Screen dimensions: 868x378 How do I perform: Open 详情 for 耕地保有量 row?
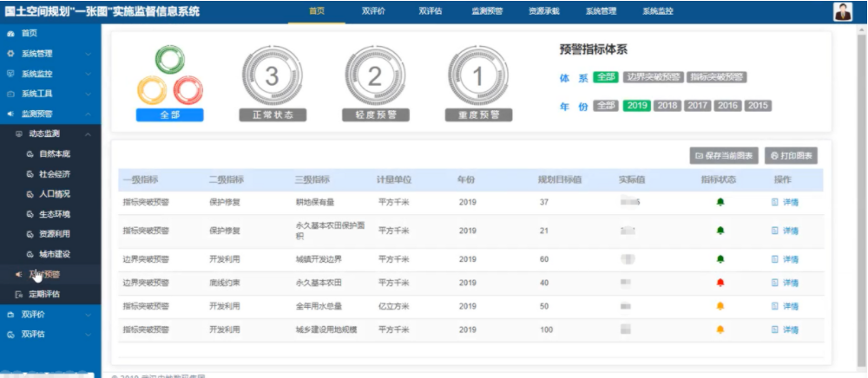click(x=785, y=202)
